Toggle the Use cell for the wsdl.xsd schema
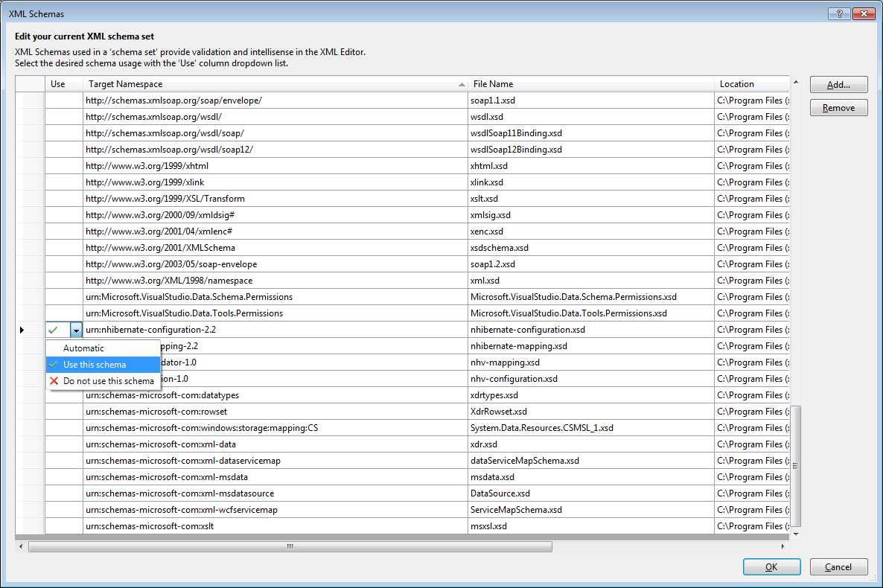 (x=63, y=116)
